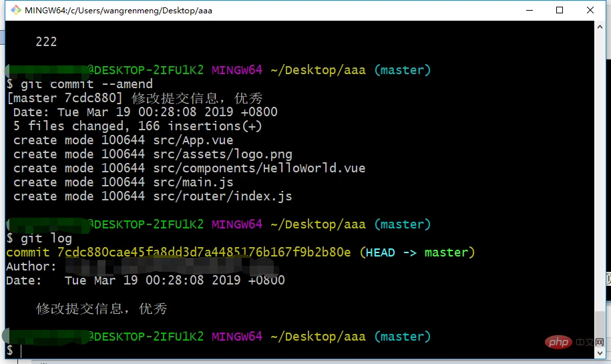Close the MINGW64 terminal window
The width and height of the screenshot is (611, 364).
[x=590, y=10]
